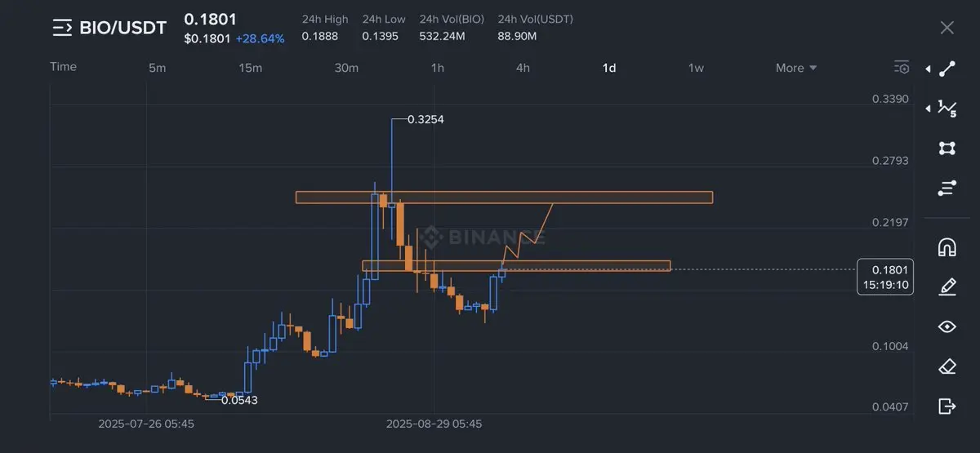Select the trend line drawing tool
980x453 pixels.
[947, 69]
